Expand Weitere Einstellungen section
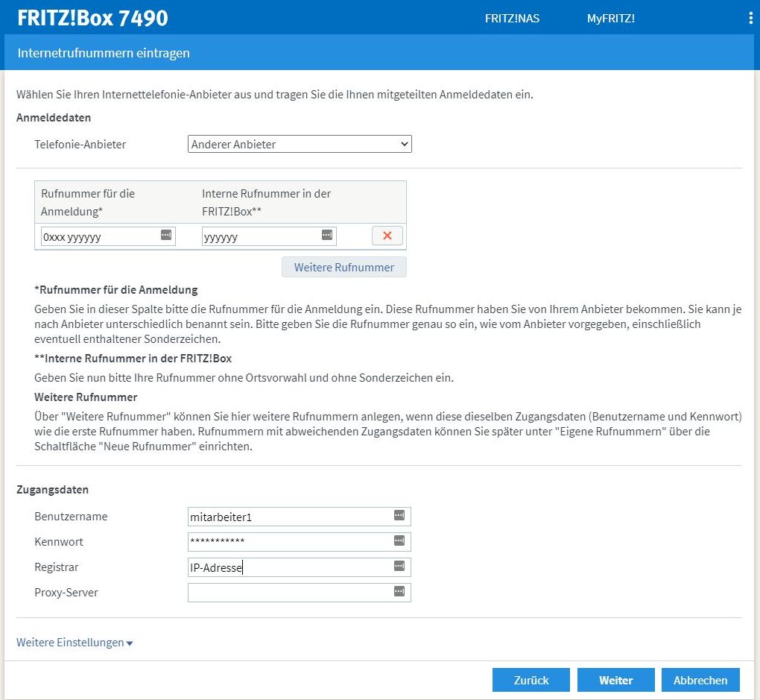This screenshot has width=760, height=700. (x=75, y=643)
